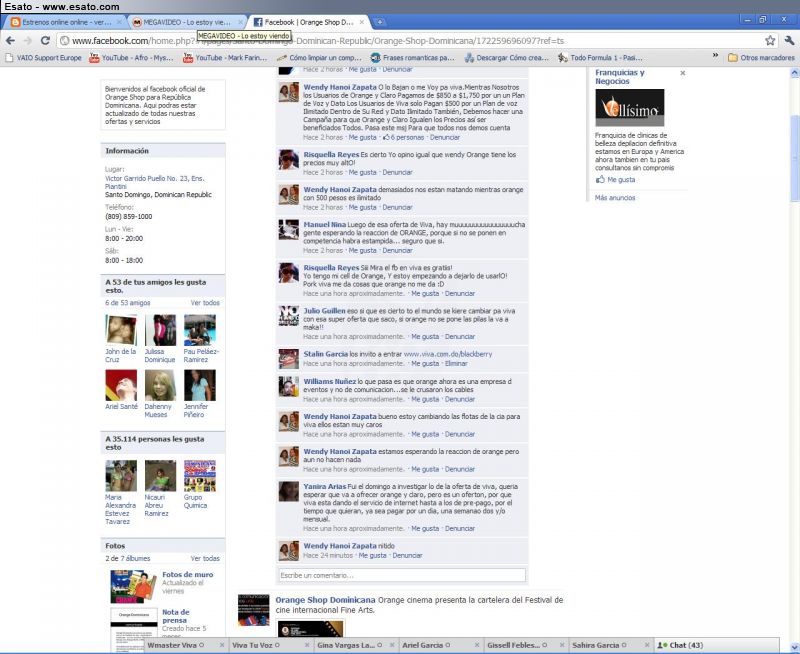View all 53 friends with Ver todos
Image resolution: width=800 pixels, height=654 pixels.
pos(205,303)
